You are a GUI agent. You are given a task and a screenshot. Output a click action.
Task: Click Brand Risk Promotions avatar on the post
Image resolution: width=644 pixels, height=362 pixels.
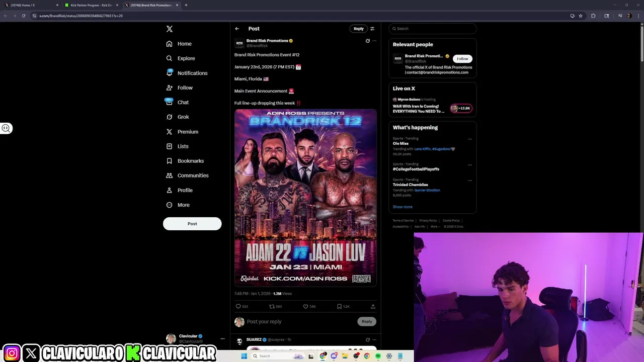tap(239, 43)
